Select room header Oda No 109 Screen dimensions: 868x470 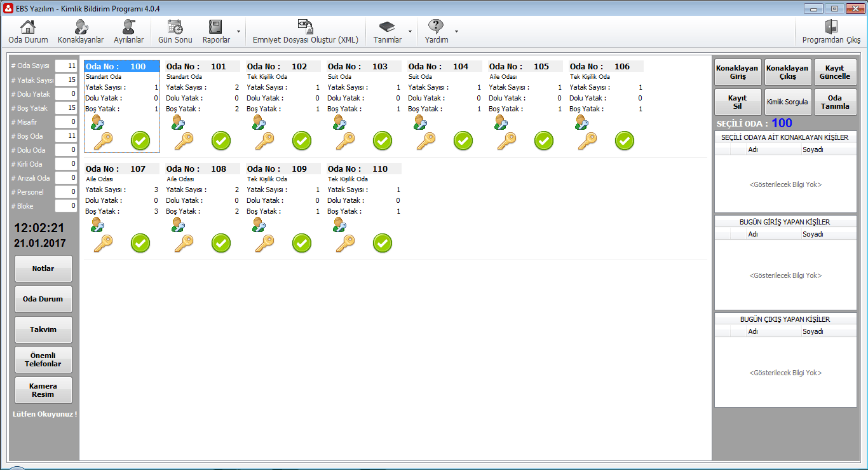(x=283, y=169)
